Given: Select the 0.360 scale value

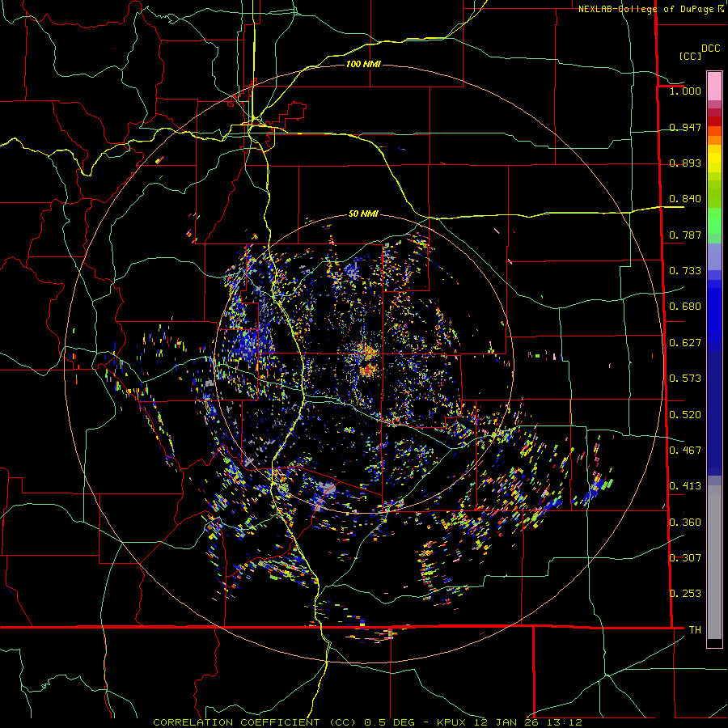Looking at the screenshot, I should pos(685,523).
